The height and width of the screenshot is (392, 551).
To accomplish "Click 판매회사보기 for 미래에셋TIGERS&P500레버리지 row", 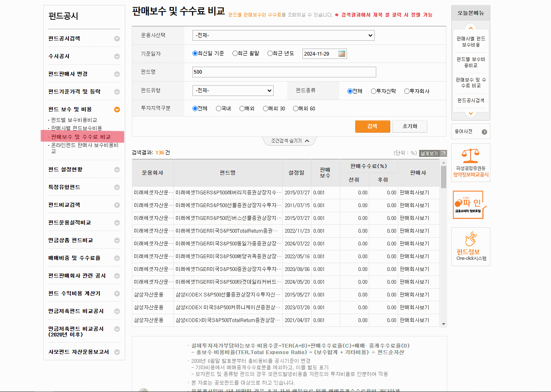I will 414,192.
